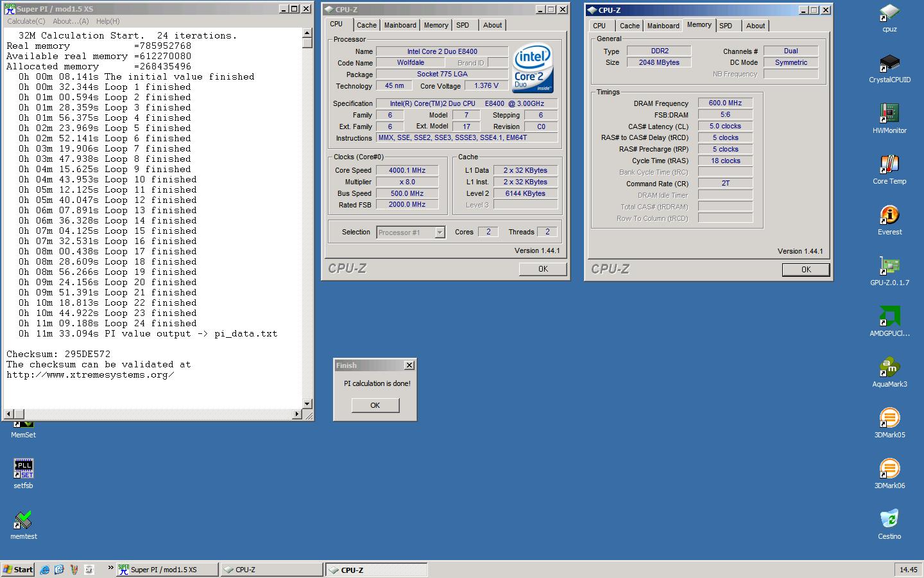Open the About...(A) menu in Super PI
Image resolution: width=924 pixels, height=578 pixels.
[71, 21]
